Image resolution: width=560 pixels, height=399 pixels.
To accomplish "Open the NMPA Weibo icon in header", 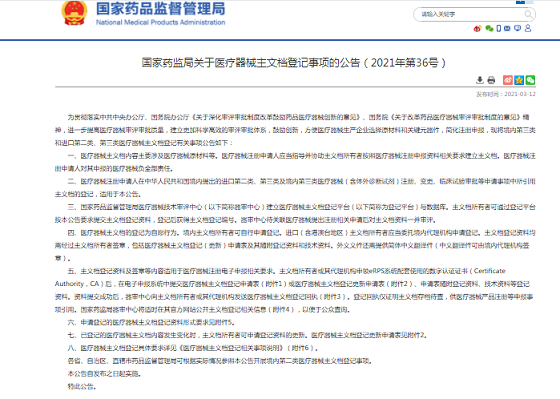I will point(478,29).
